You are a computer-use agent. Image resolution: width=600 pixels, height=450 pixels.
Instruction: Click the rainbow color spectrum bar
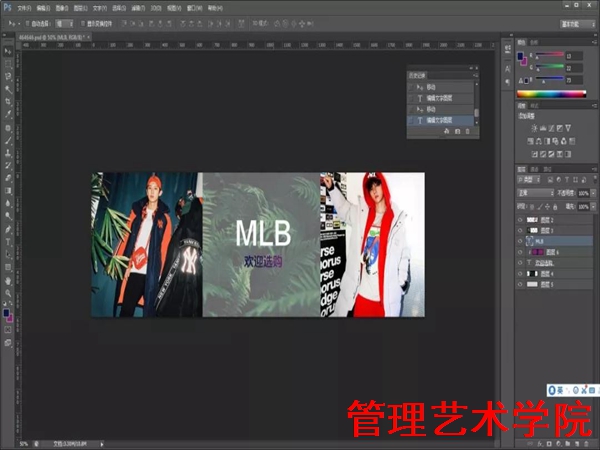(x=551, y=93)
